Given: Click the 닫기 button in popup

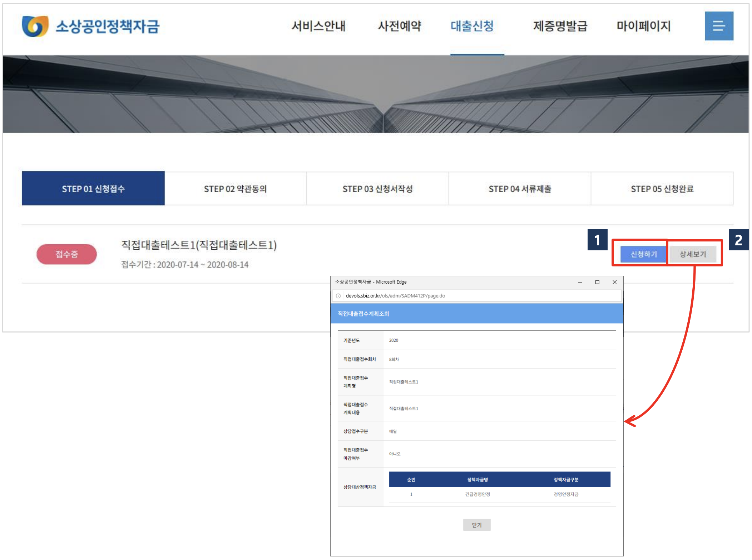Looking at the screenshot, I should [476, 525].
